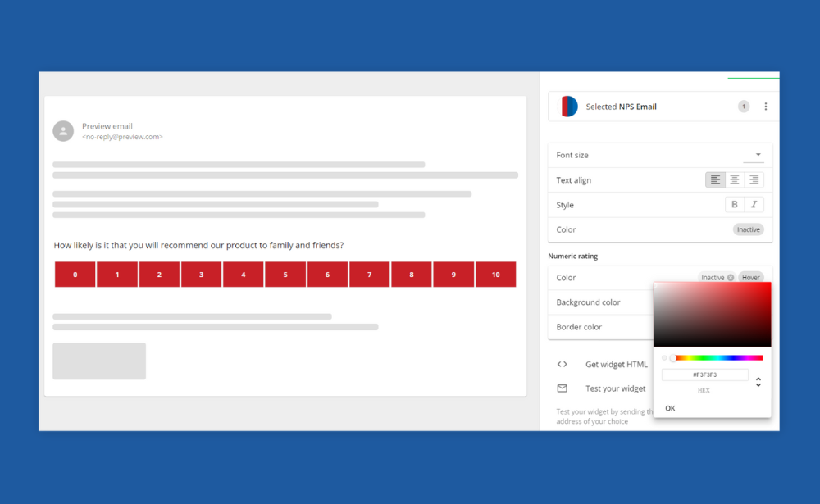Click the Get widget HTML code icon
The width and height of the screenshot is (820, 504).
pyautogui.click(x=563, y=364)
